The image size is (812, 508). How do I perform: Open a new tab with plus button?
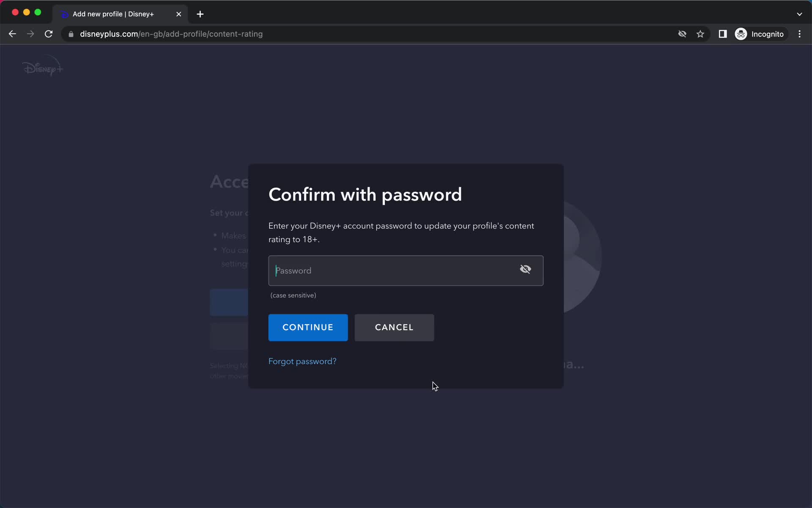(200, 14)
